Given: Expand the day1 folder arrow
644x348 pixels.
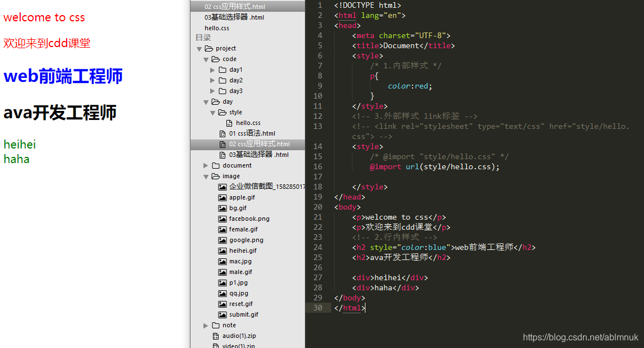Looking at the screenshot, I should click(212, 70).
